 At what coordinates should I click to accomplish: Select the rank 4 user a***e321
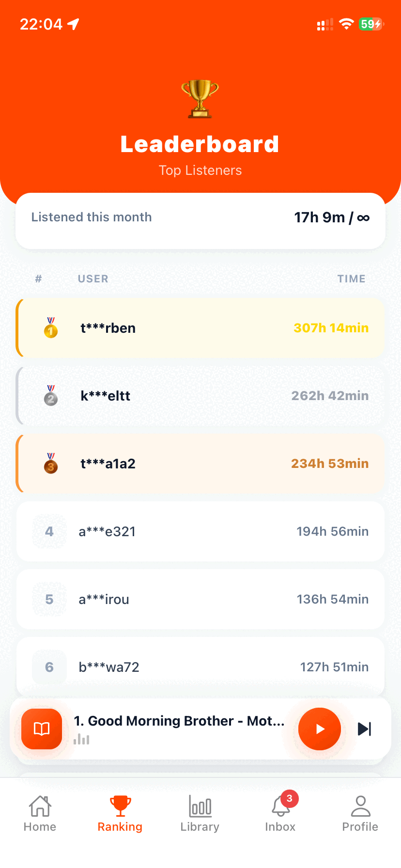[x=200, y=531]
